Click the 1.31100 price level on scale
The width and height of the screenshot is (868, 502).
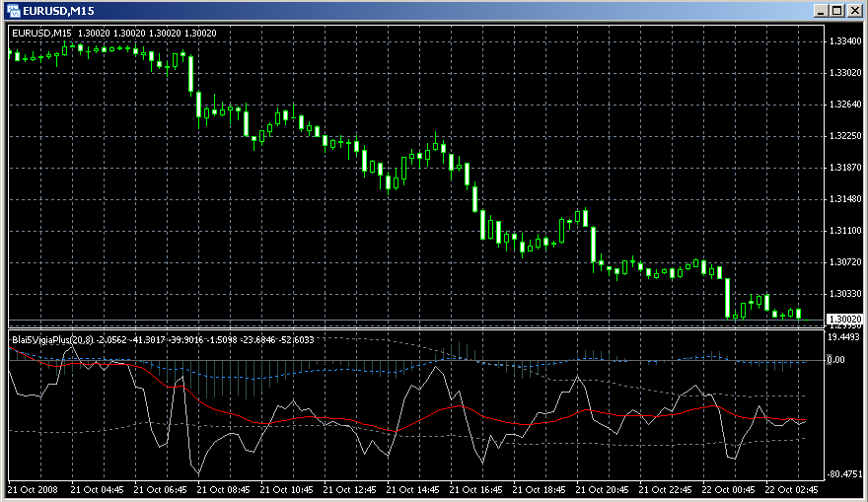coord(843,231)
